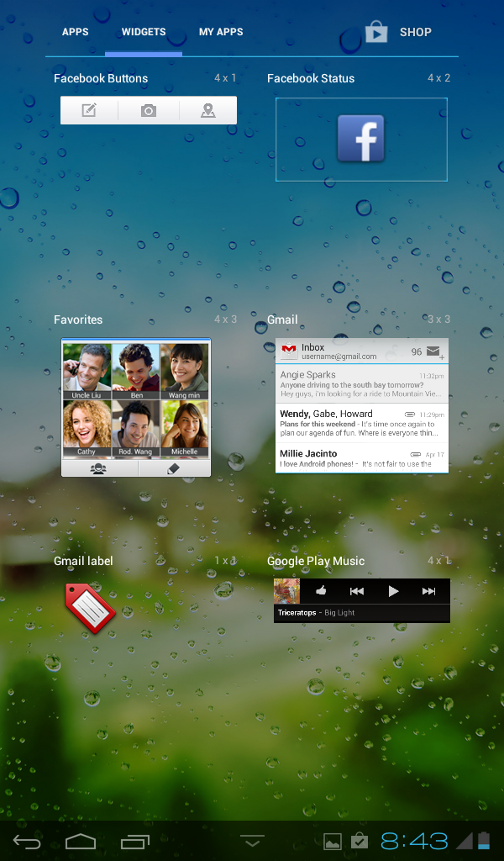Play the Triceratops track
Screen dimensions: 504x861
tap(392, 591)
